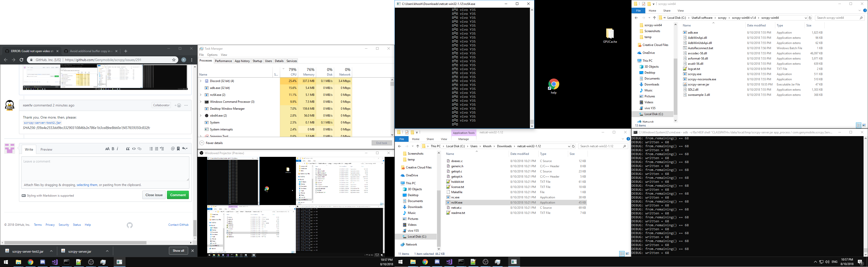Open the help Chrome shortcut on desktop
Screen dimensions: 868x267
pyautogui.click(x=554, y=86)
